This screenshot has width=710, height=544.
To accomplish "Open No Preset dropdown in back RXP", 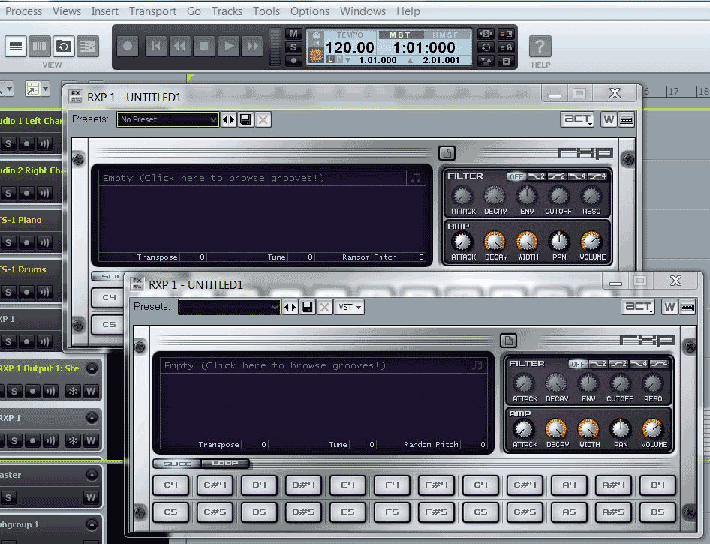I will pyautogui.click(x=167, y=120).
